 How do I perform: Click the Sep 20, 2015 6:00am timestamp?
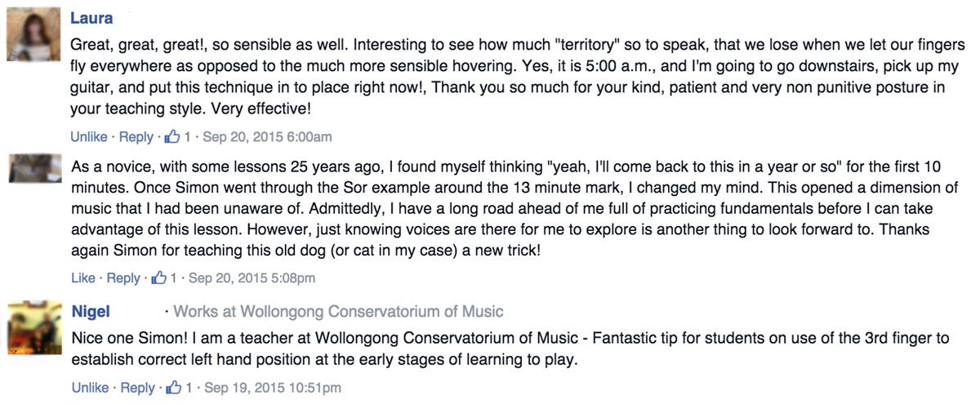pyautogui.click(x=268, y=137)
